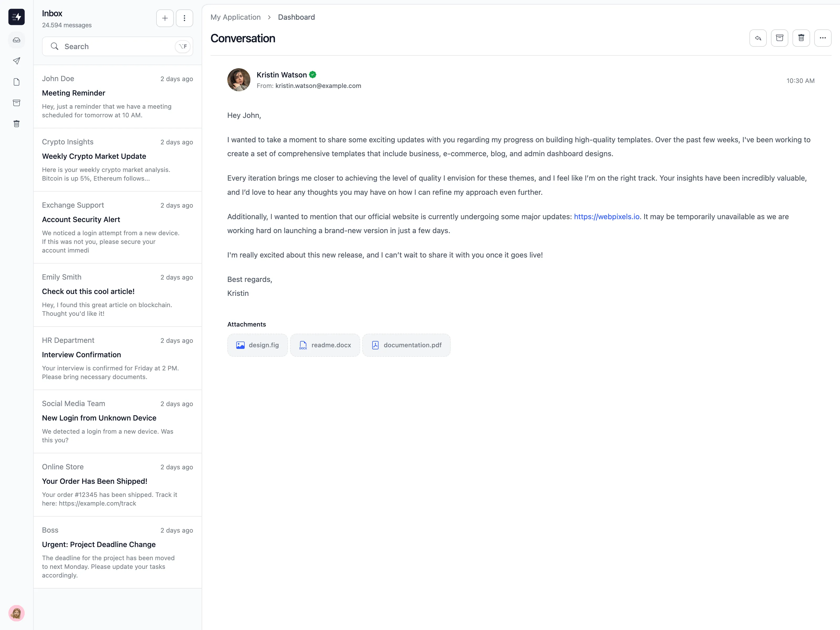The width and height of the screenshot is (840, 630).
Task: Archive the current conversation
Action: (x=779, y=38)
